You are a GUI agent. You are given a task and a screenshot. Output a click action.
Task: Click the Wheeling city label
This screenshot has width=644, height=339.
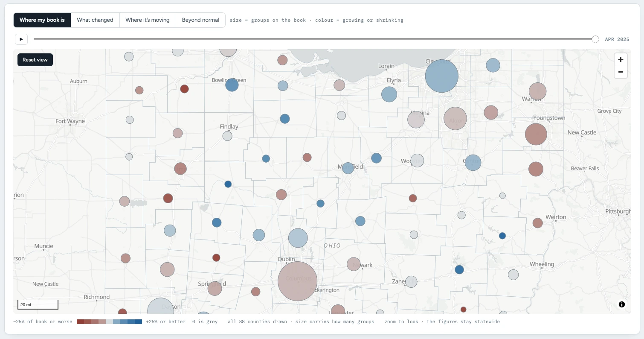click(542, 264)
